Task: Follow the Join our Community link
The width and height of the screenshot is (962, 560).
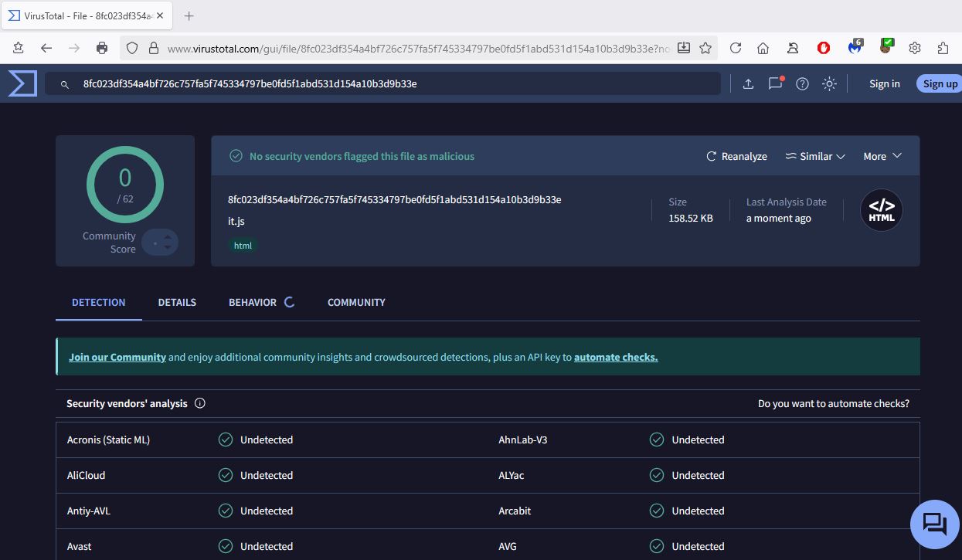Action: [x=117, y=357]
